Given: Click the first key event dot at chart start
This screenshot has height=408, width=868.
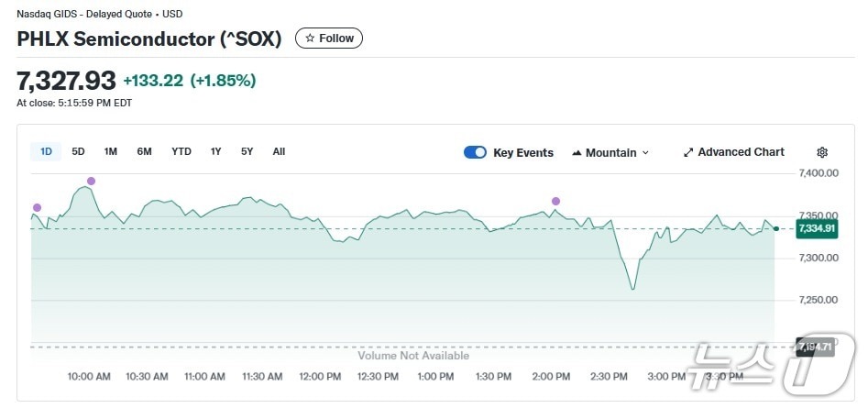Looking at the screenshot, I should [37, 207].
